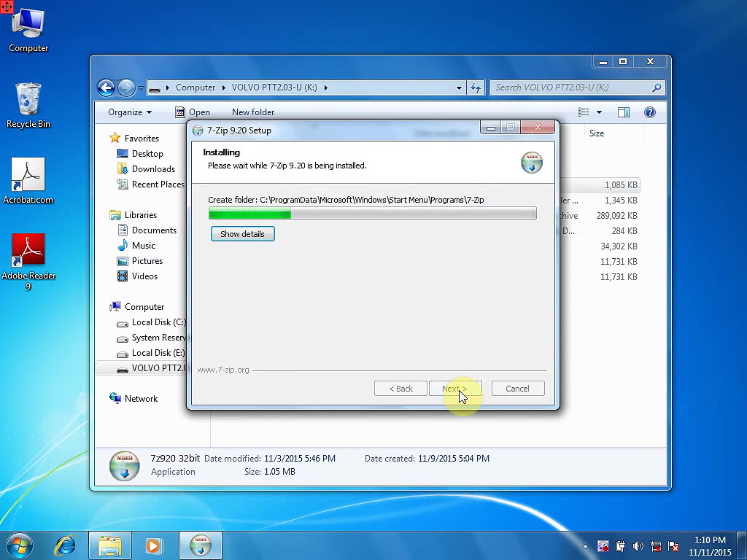Image resolution: width=747 pixels, height=560 pixels.
Task: Show hidden tray icons arrow
Action: tap(585, 546)
